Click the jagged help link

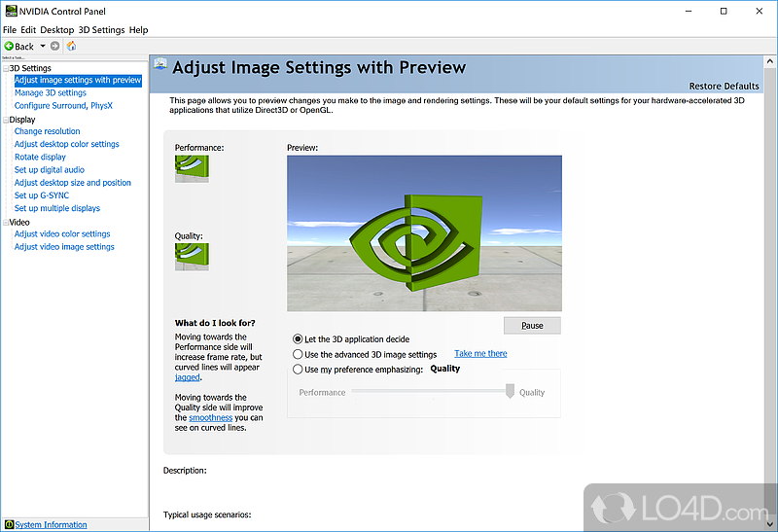tap(187, 377)
